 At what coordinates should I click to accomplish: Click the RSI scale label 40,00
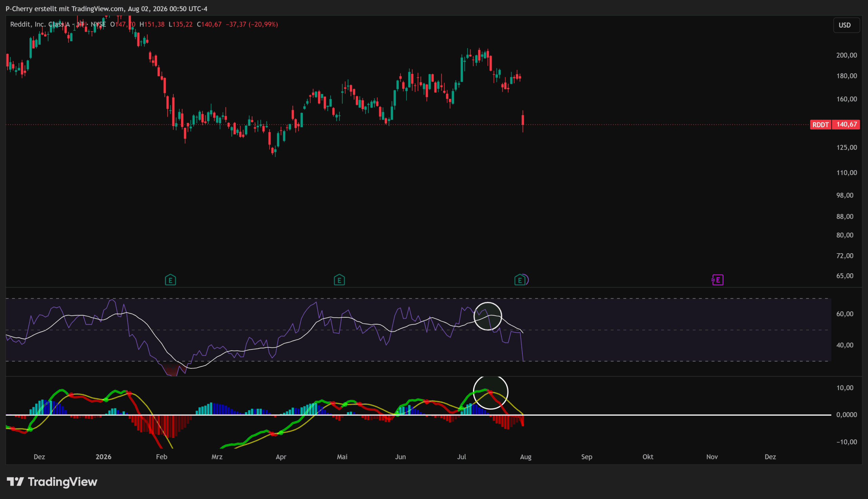[x=845, y=345]
